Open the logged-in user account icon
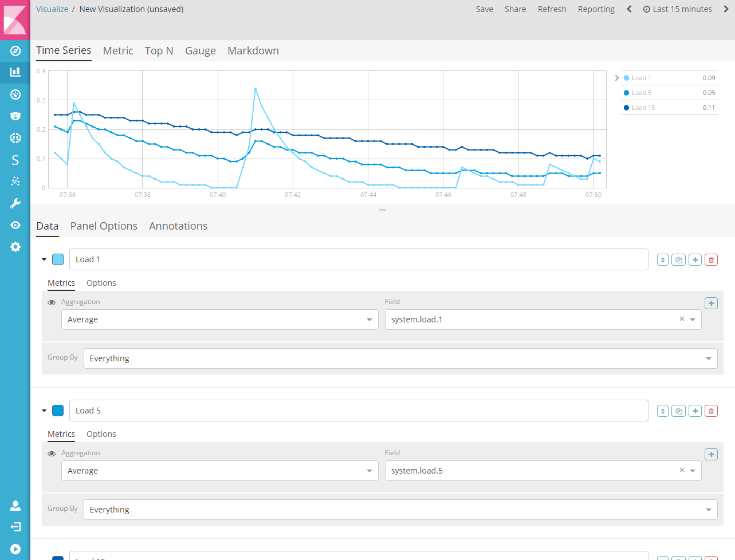This screenshot has height=560, width=735. [15, 505]
